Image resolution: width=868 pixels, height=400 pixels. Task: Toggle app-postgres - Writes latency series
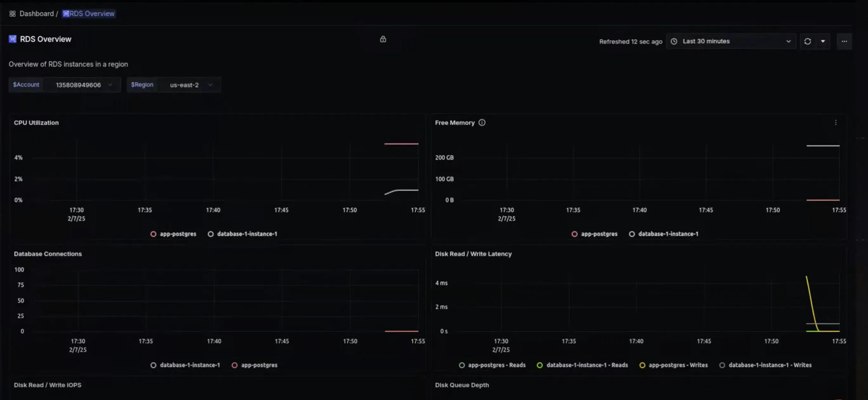pos(673,365)
